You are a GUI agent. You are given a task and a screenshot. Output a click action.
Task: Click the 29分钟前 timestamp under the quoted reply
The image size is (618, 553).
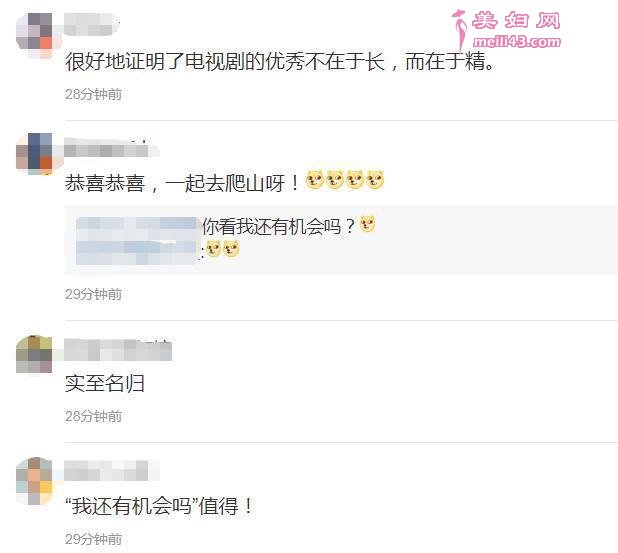click(93, 294)
